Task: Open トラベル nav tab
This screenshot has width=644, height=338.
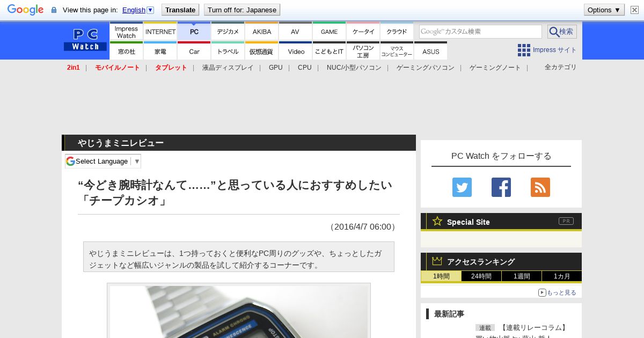Action: point(228,51)
